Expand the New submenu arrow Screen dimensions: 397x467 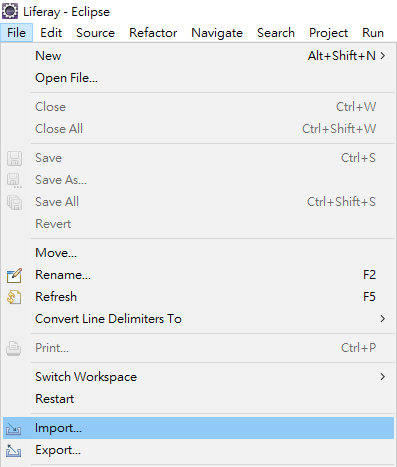coord(383,56)
